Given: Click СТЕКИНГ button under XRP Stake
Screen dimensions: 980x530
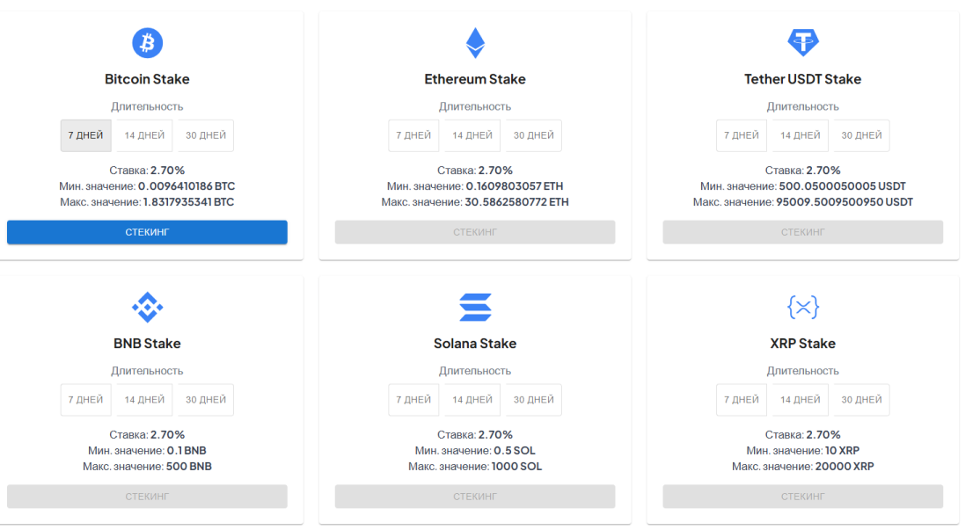Looking at the screenshot, I should [x=802, y=497].
